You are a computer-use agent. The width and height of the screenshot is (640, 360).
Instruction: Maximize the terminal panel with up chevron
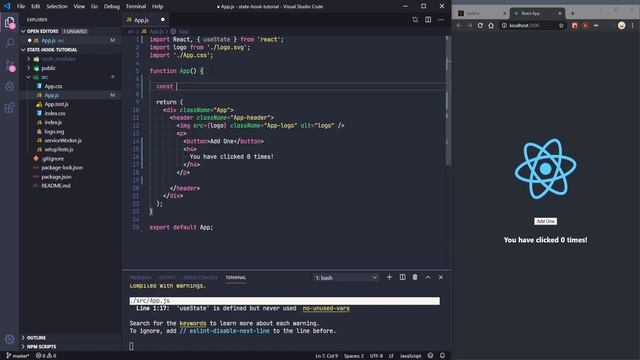tap(428, 277)
